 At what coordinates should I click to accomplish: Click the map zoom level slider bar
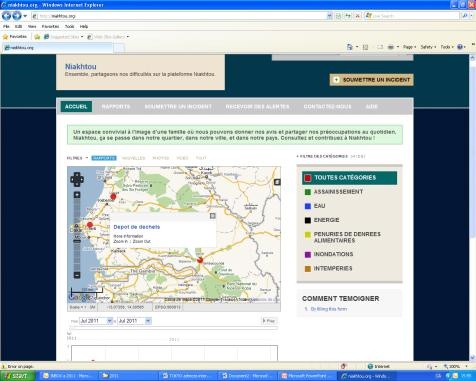(x=77, y=235)
